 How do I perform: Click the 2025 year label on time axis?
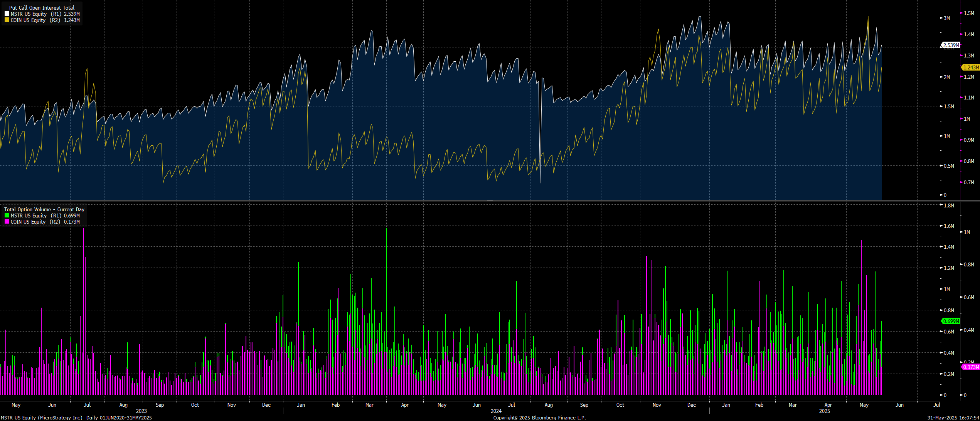(x=825, y=411)
